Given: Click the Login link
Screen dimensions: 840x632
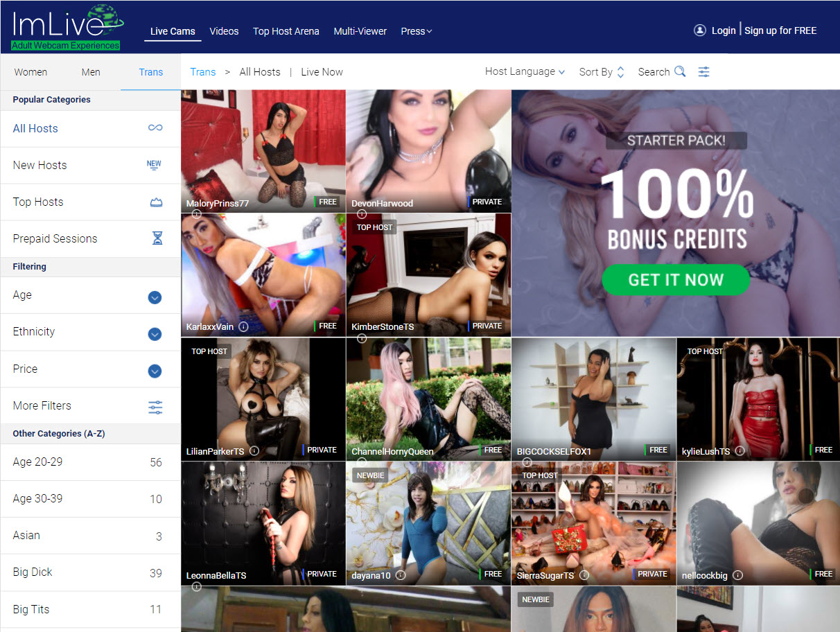Looking at the screenshot, I should point(724,30).
